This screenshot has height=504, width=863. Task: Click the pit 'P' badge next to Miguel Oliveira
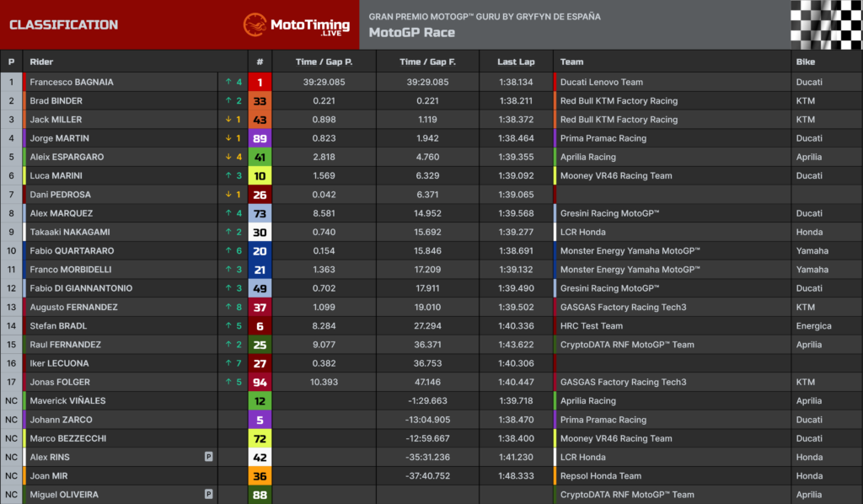pyautogui.click(x=208, y=495)
